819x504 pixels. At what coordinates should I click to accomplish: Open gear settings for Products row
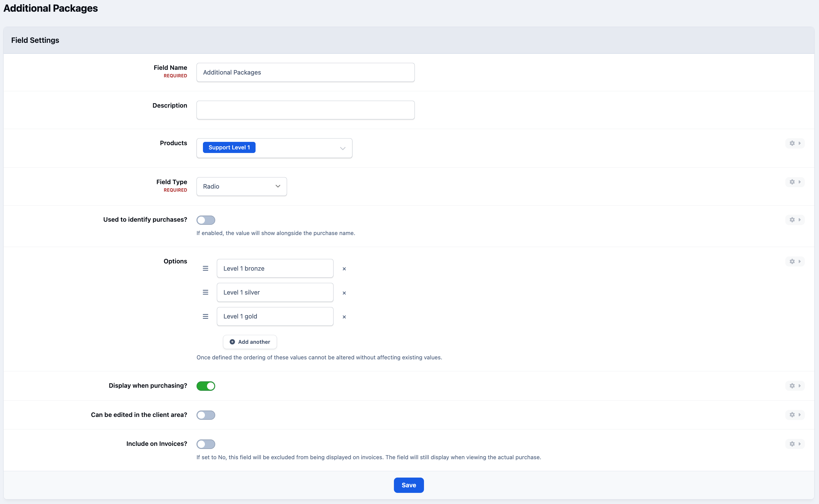(795, 143)
